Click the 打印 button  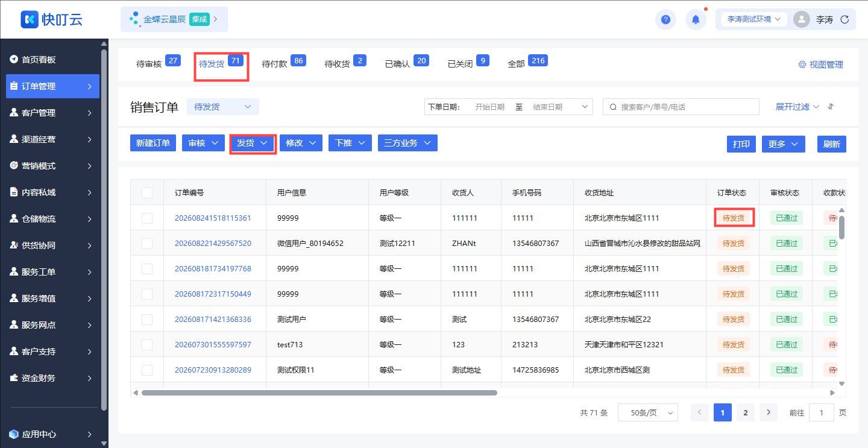coord(741,144)
